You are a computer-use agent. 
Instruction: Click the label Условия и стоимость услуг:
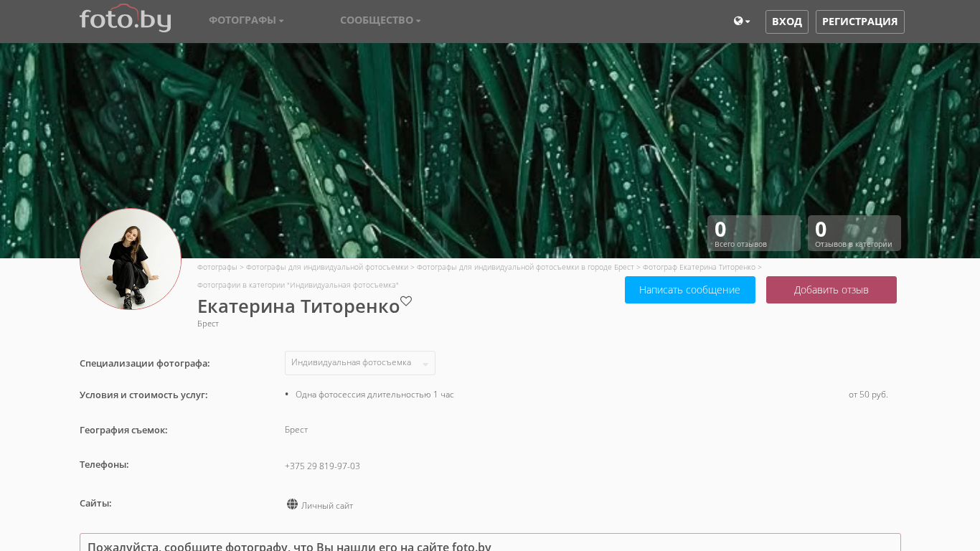click(143, 395)
